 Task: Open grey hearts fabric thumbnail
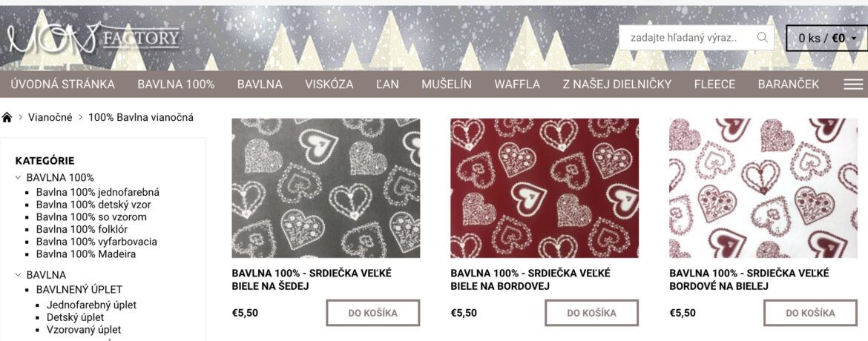tap(326, 188)
